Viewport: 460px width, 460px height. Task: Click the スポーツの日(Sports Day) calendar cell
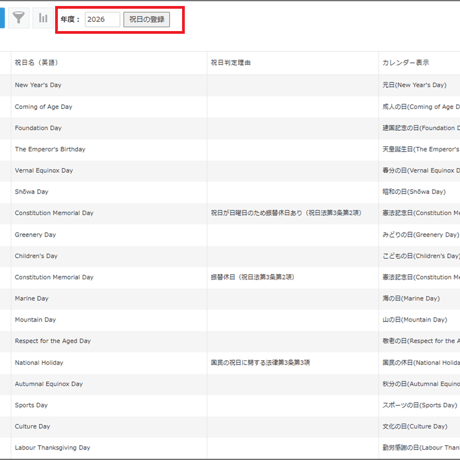coord(419,405)
